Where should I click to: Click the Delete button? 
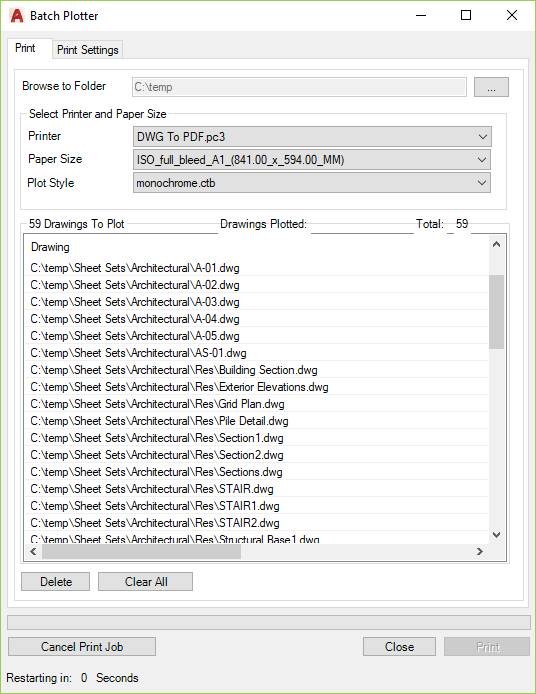(55, 582)
